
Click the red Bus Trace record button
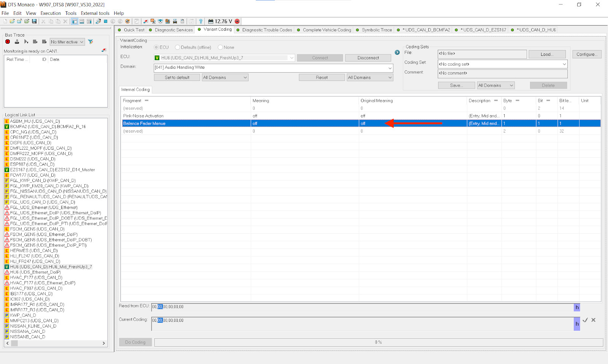tap(8, 42)
